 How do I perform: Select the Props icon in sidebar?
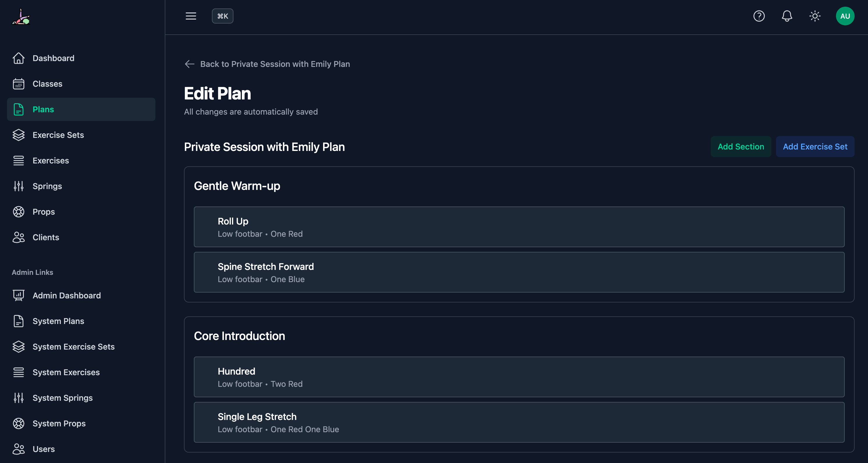coord(19,211)
